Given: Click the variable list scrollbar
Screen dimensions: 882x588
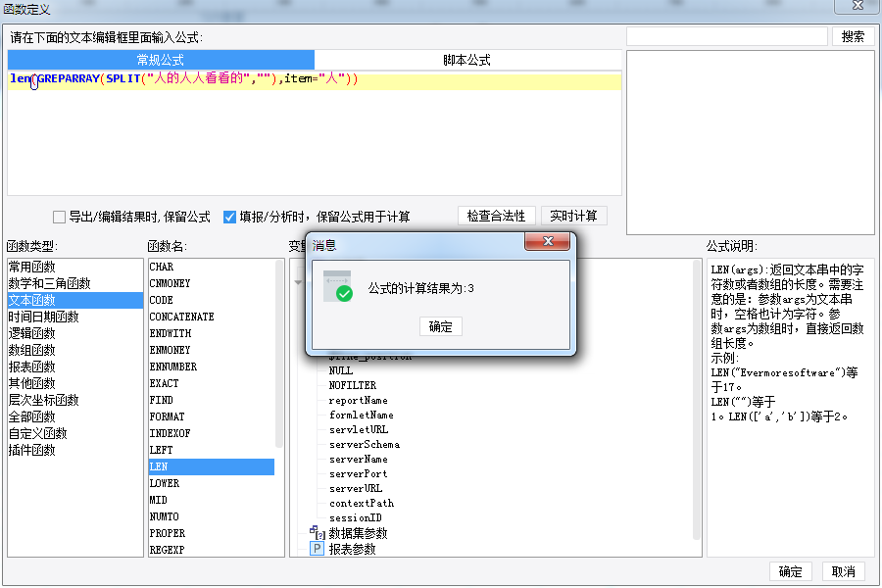Looking at the screenshot, I should pos(697,400).
